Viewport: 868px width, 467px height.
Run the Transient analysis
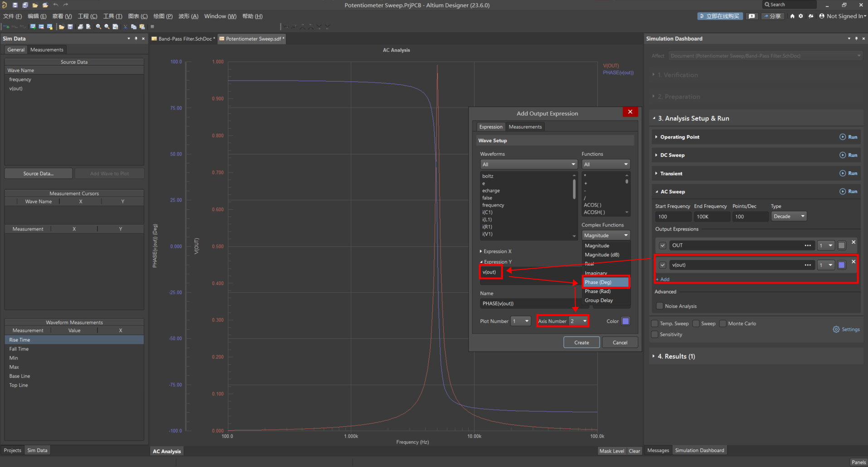point(848,173)
